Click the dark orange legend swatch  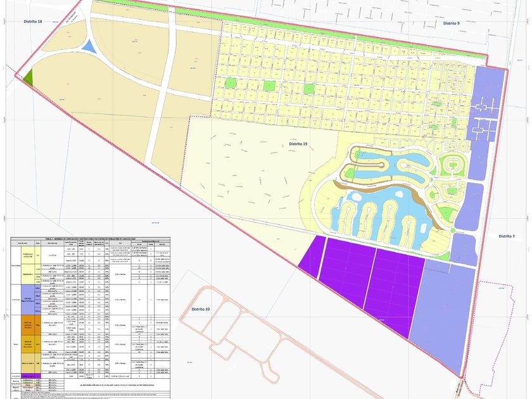(31, 325)
